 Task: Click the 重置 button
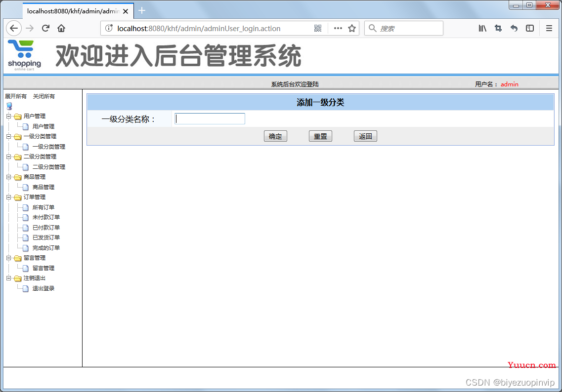(x=320, y=136)
